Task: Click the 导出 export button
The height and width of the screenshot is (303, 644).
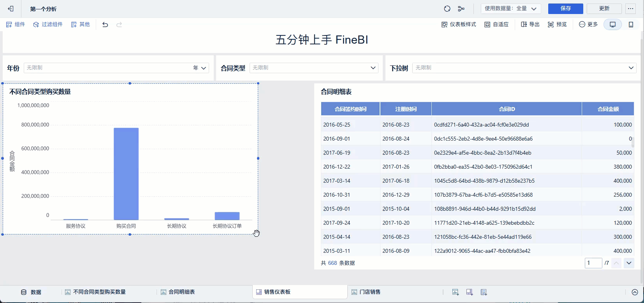Action: point(530,25)
